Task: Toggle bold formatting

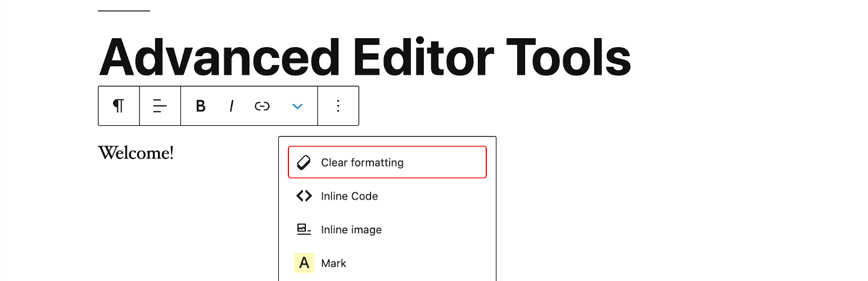Action: [201, 106]
